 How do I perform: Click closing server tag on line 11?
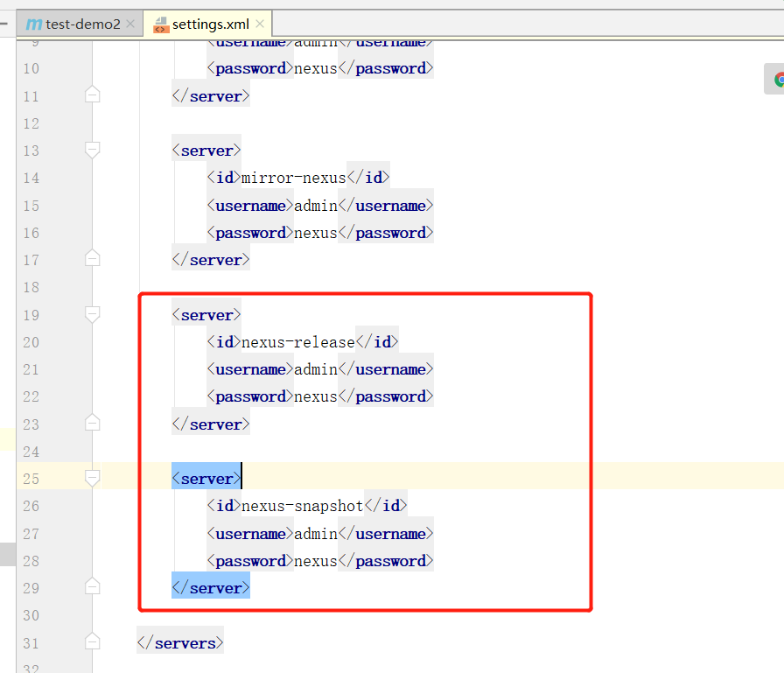tap(211, 96)
